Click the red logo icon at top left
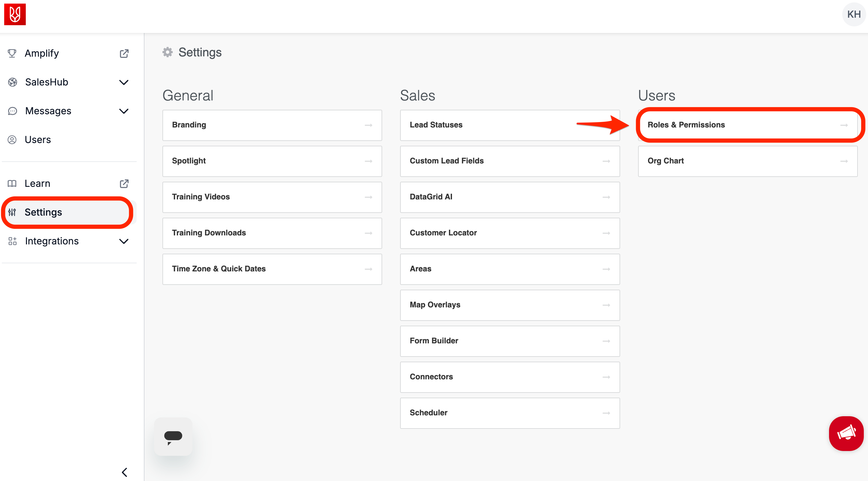The height and width of the screenshot is (481, 868). pos(15,14)
